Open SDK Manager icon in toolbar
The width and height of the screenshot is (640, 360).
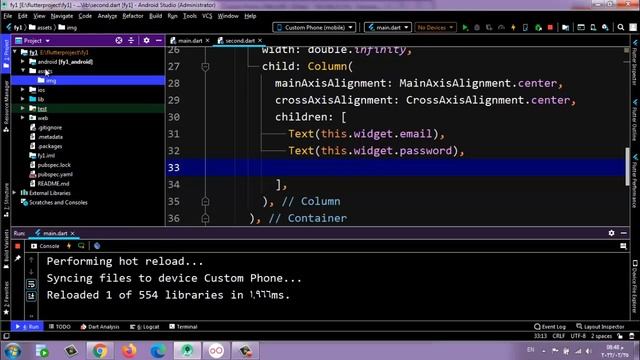tap(605, 27)
